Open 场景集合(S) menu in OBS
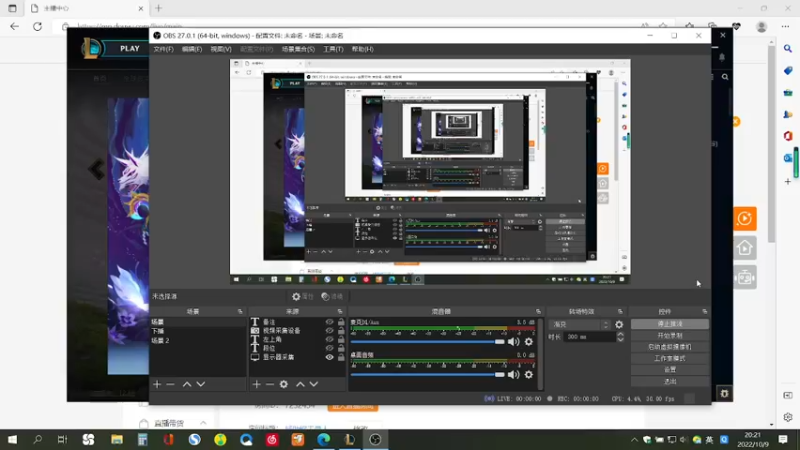 click(298, 49)
